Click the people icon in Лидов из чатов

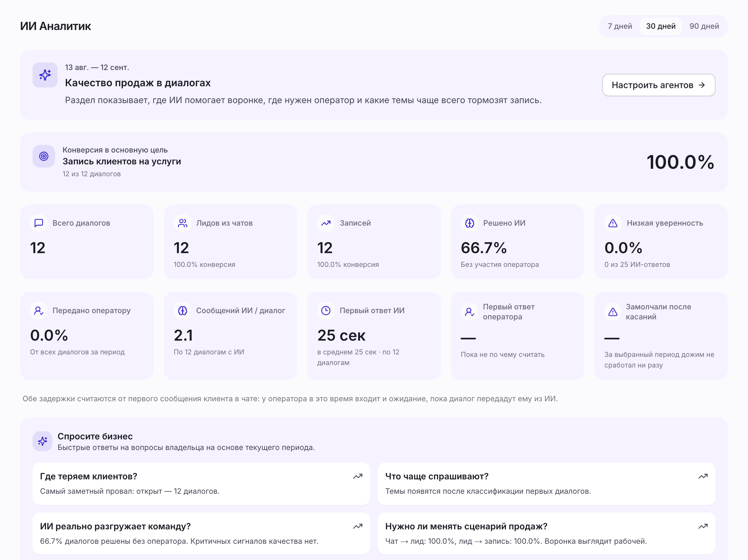click(183, 223)
